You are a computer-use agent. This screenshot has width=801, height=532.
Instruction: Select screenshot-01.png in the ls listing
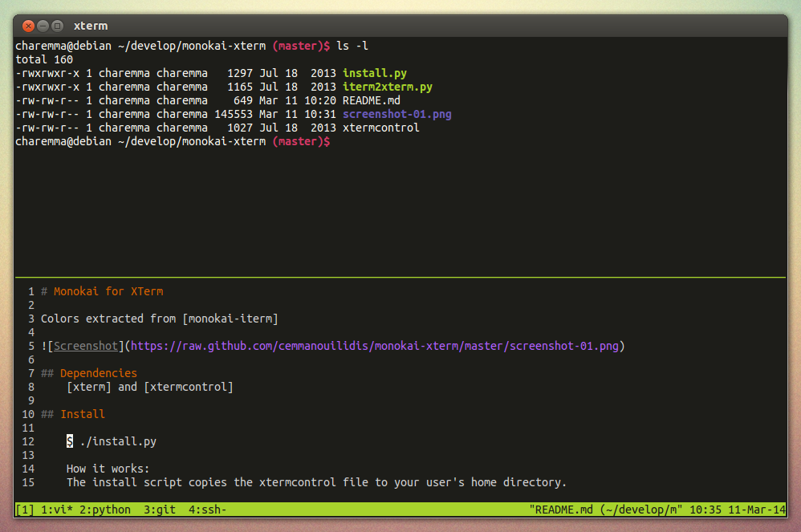point(397,115)
